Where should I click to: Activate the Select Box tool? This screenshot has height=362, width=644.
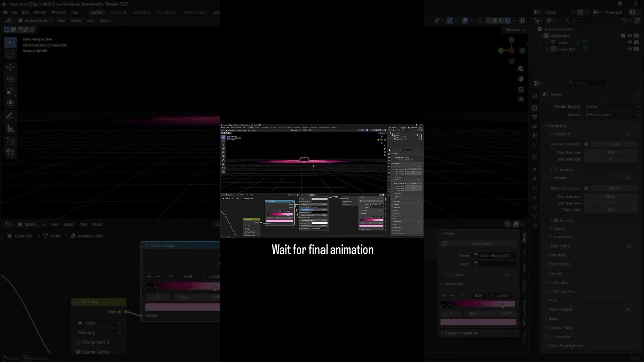coord(10,42)
